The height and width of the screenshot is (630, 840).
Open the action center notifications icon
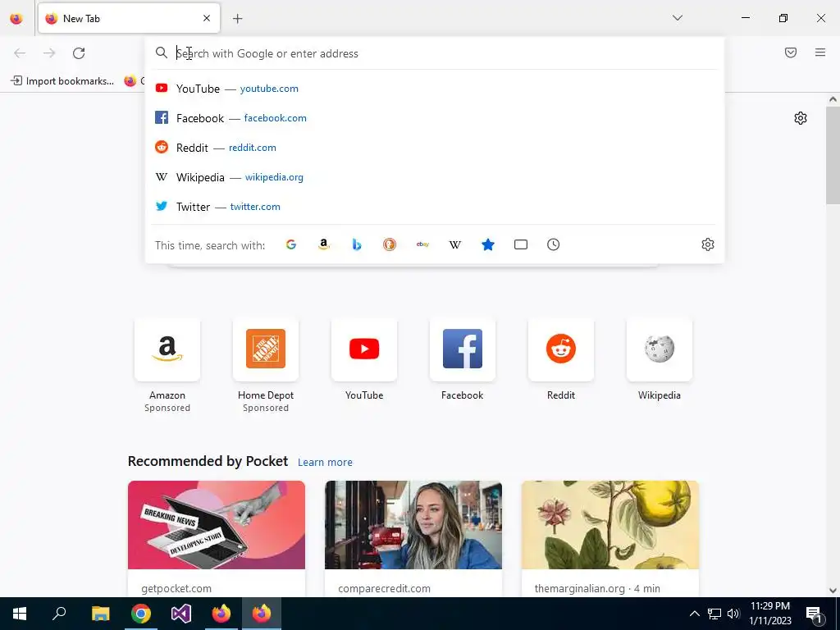[814, 614]
